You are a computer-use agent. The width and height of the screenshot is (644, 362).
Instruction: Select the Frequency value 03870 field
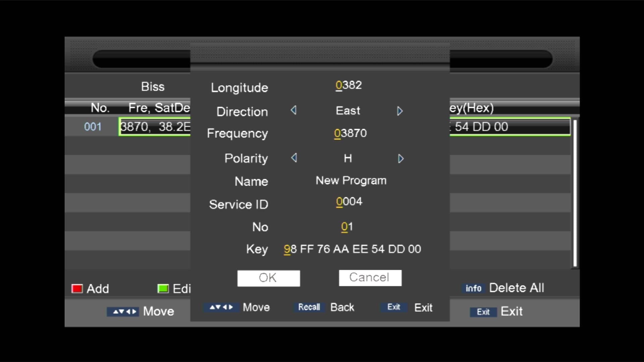350,133
